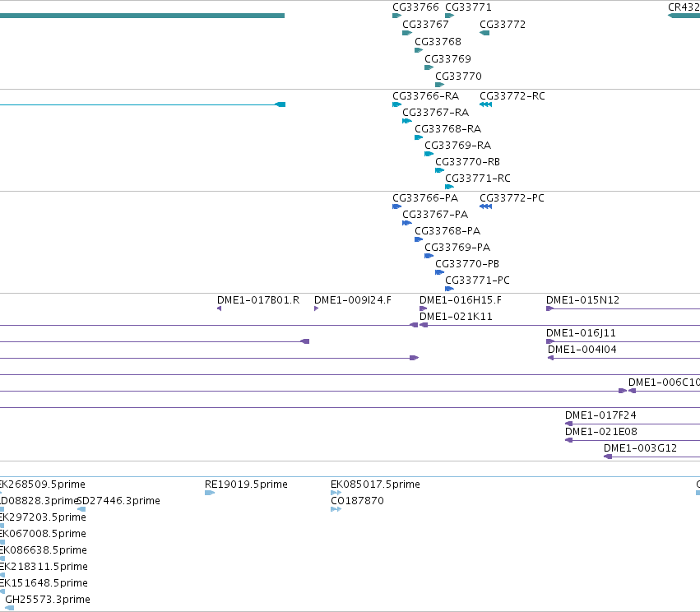Select the DME1-003G12 clone label
Image resolution: width=700 pixels, height=612 pixels.
click(640, 448)
